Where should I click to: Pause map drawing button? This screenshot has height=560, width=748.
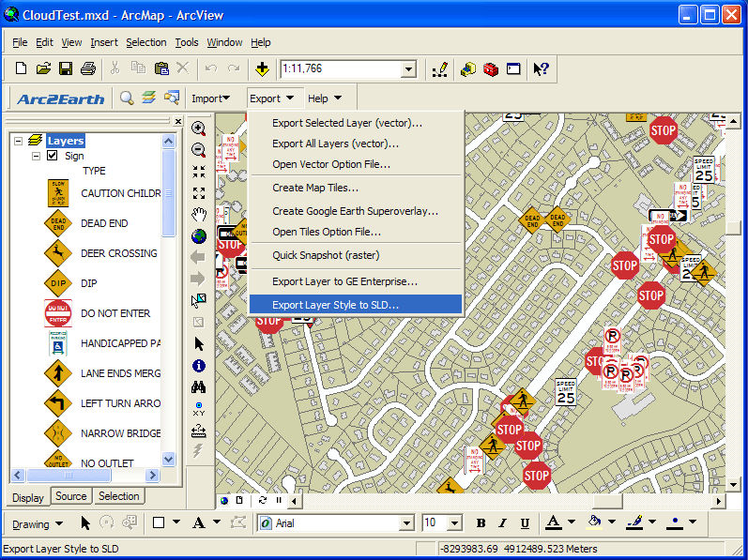point(279,500)
